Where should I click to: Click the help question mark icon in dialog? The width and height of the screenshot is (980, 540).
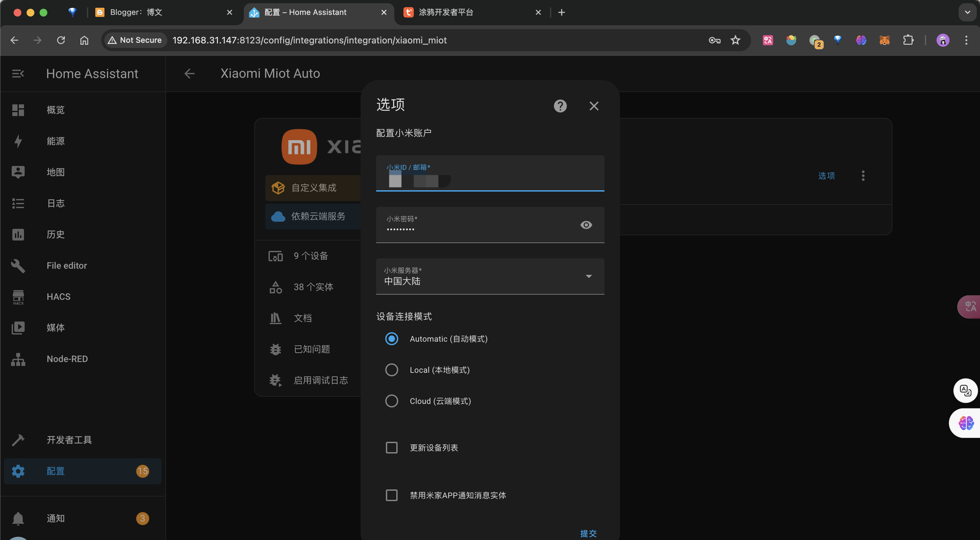(560, 106)
